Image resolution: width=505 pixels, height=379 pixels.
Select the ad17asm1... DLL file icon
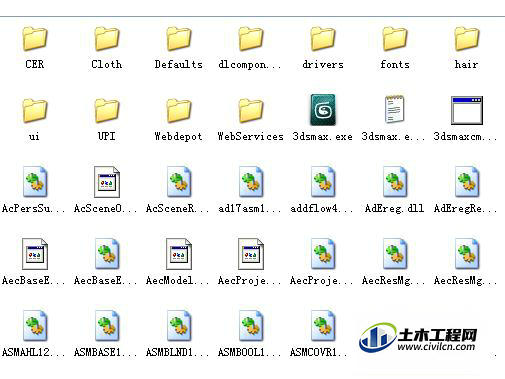(x=251, y=182)
